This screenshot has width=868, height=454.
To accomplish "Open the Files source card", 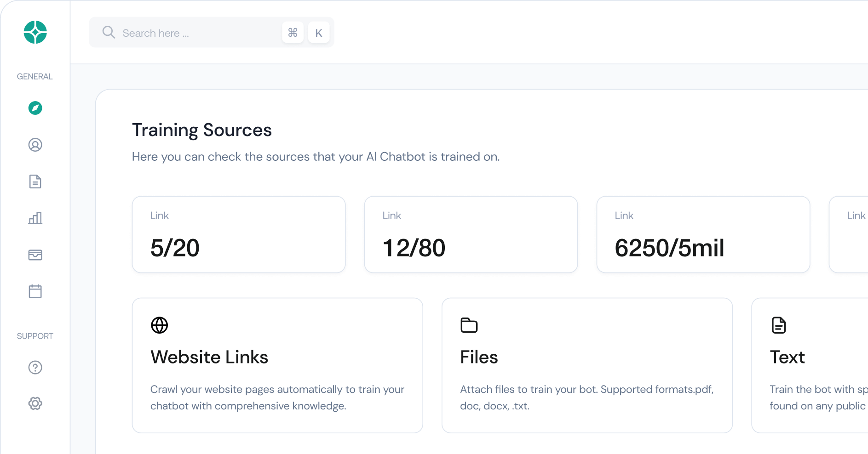I will point(586,365).
